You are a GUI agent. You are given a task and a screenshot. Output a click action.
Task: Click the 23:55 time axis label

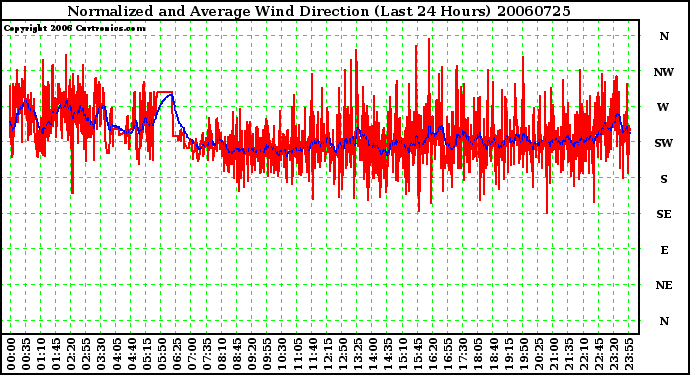coord(629,354)
